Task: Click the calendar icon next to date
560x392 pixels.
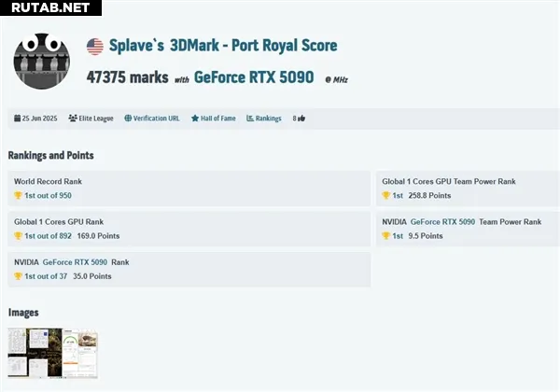Action: 17,119
